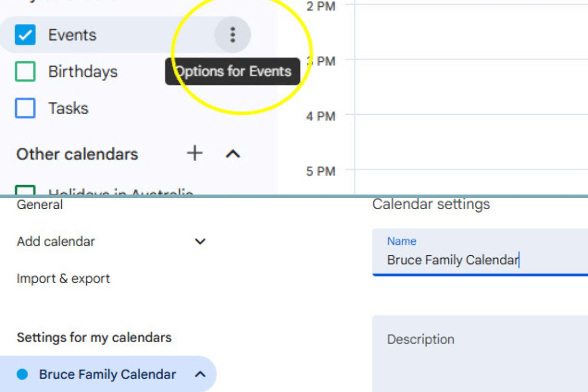Open Bruce Family Calendar settings
588x392 pixels.
click(x=107, y=374)
